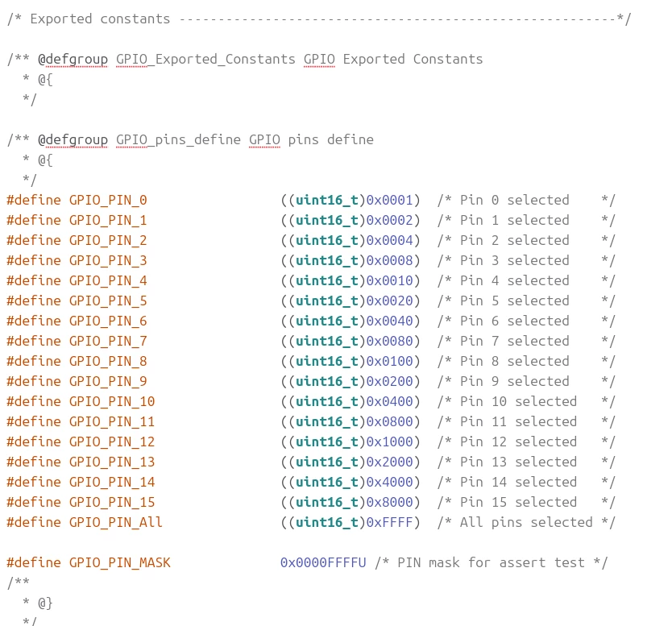The height and width of the screenshot is (626, 672).
Task: Click the GPIO_PIN_All macro name
Action: pos(116,522)
